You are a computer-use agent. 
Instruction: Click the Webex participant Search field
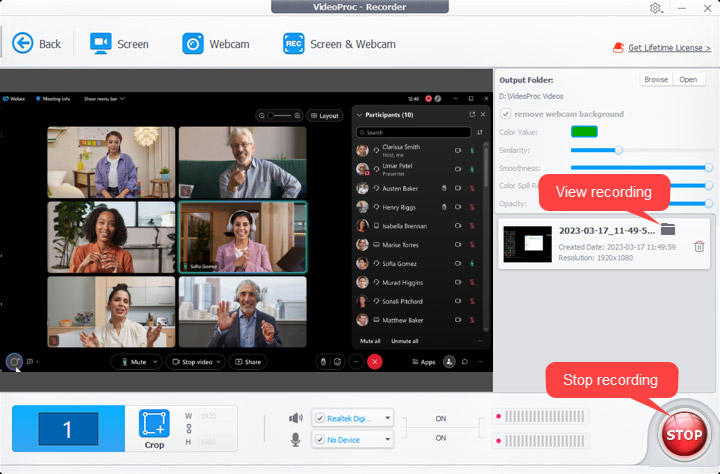point(413,132)
